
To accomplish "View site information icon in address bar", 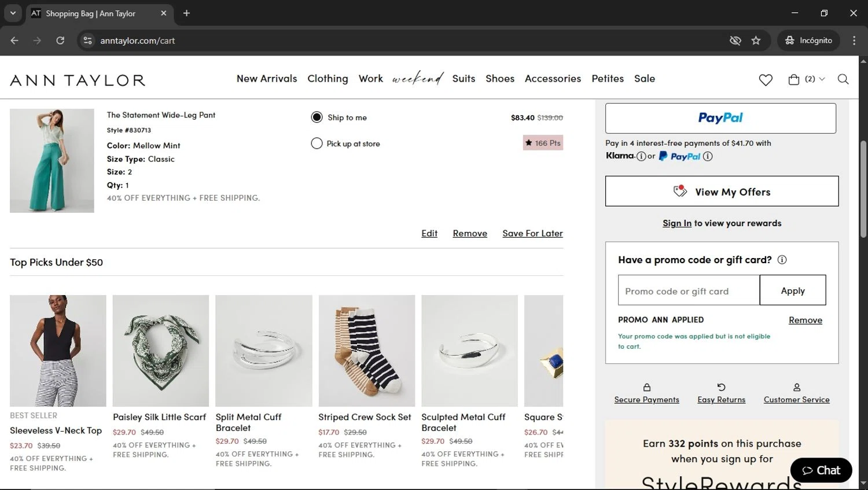I will [88, 40].
